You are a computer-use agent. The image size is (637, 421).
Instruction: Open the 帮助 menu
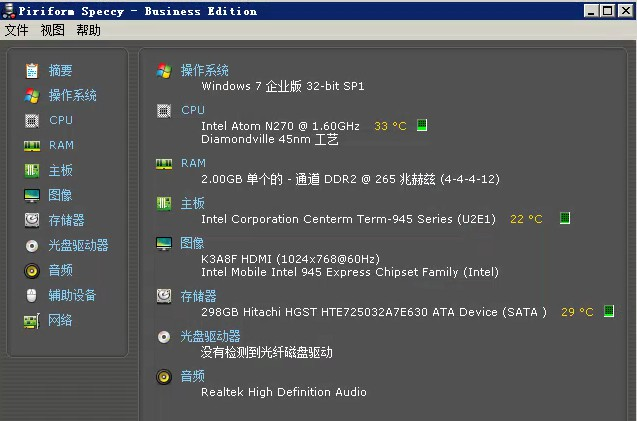click(88, 30)
